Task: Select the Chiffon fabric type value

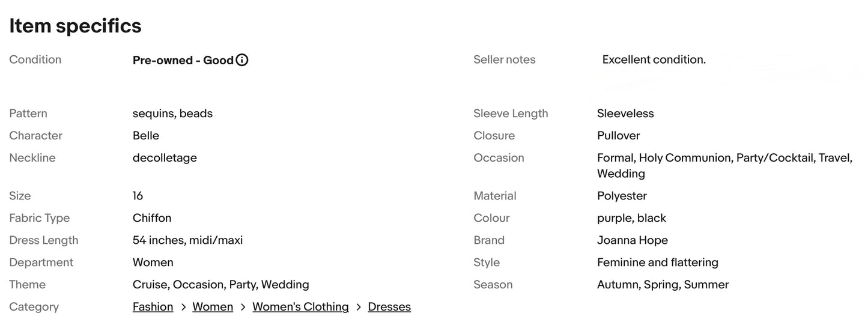Action: click(x=152, y=218)
